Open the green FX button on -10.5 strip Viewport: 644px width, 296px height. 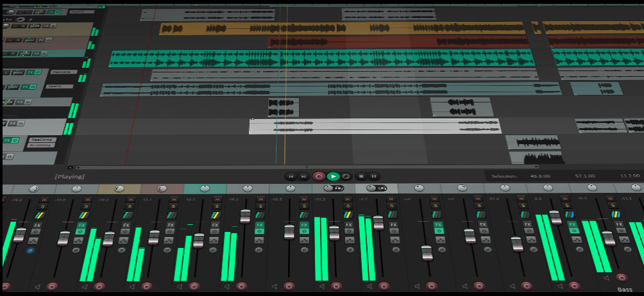point(304,225)
